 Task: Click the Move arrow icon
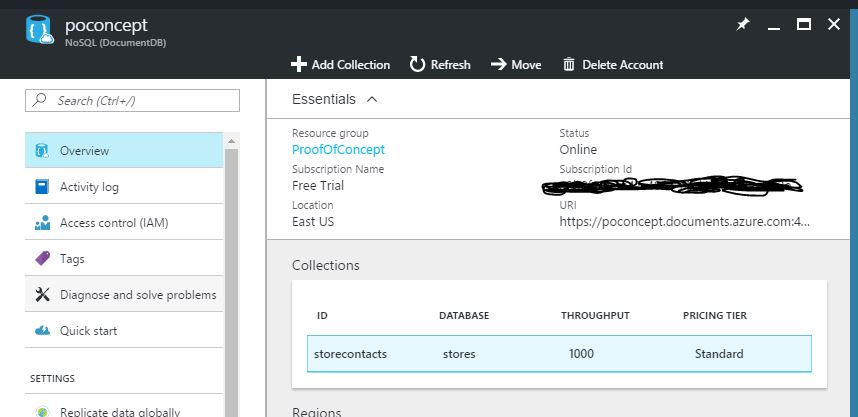click(498, 65)
